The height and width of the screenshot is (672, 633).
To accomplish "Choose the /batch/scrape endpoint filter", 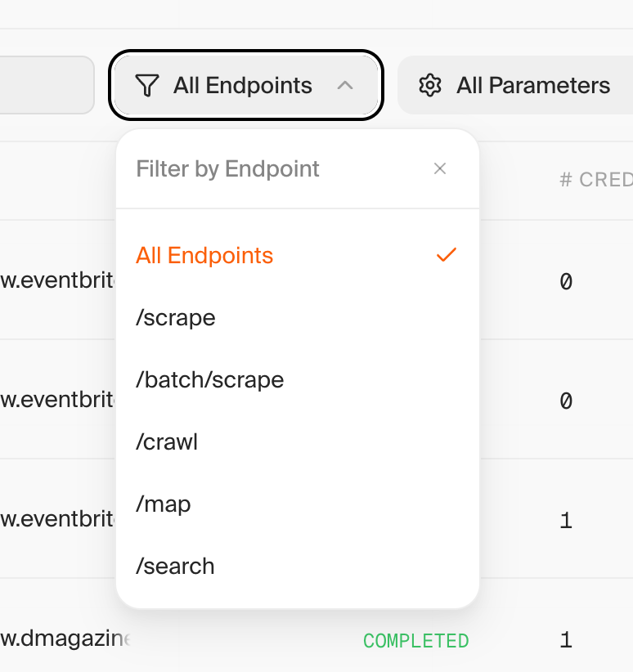I will [x=210, y=380].
